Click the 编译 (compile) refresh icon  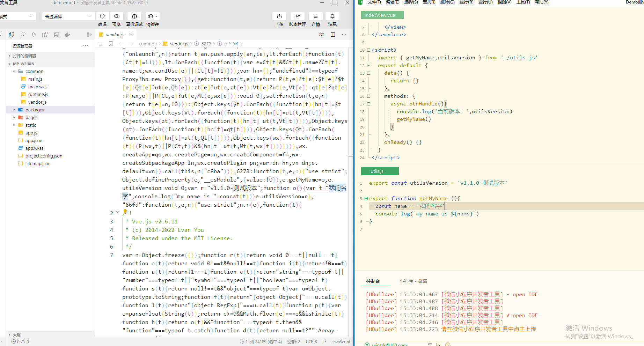point(102,16)
